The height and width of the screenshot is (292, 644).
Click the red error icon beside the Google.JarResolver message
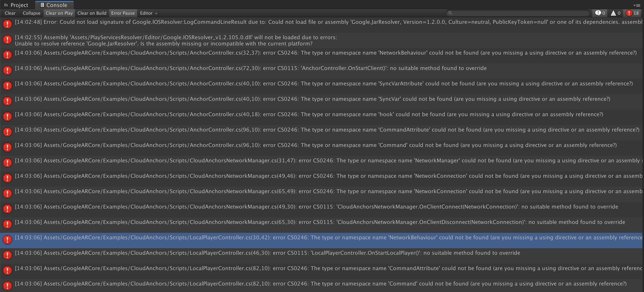click(7, 24)
